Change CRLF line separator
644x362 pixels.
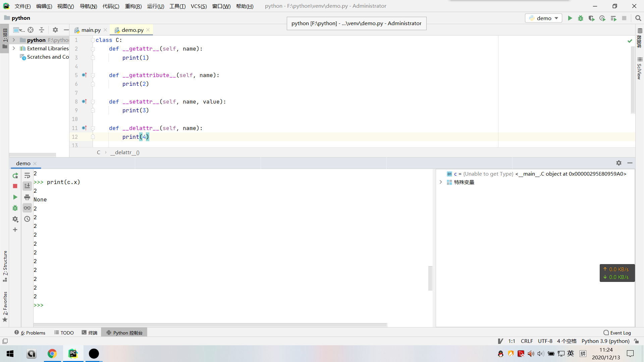click(527, 341)
